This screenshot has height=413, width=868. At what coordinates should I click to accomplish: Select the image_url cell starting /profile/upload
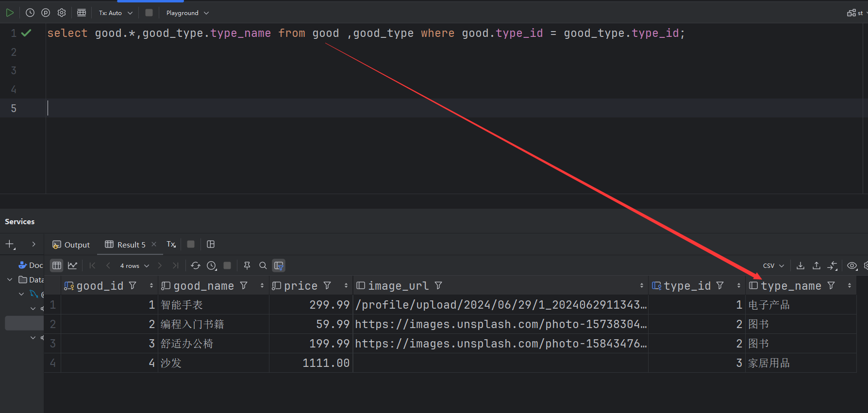click(501, 305)
